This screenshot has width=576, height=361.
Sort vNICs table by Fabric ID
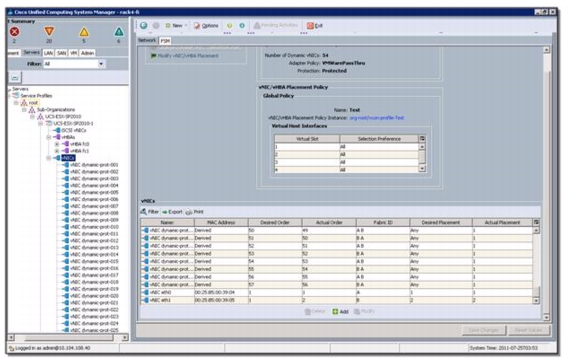[x=383, y=223]
